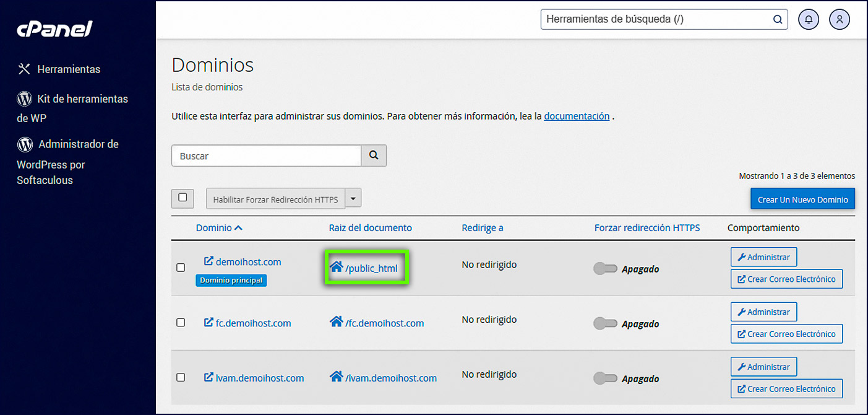Click the cPanel logo
868x415 pixels.
click(x=54, y=28)
